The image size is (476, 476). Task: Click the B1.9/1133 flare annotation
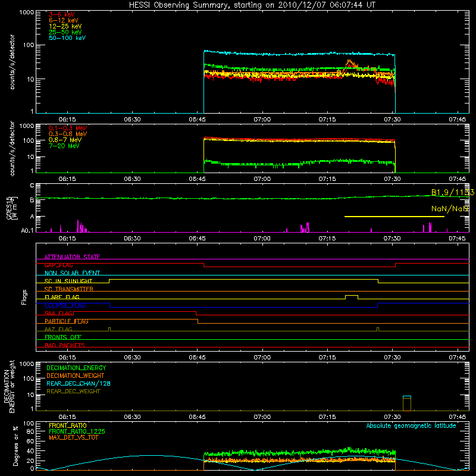tap(453, 192)
